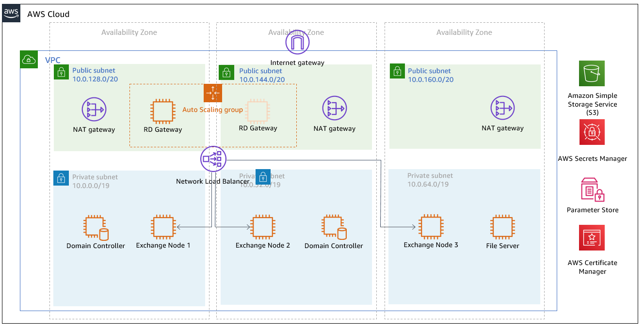The height and width of the screenshot is (329, 644).
Task: Select the "10.0.128.0/20" CIDR text
Action: point(95,79)
